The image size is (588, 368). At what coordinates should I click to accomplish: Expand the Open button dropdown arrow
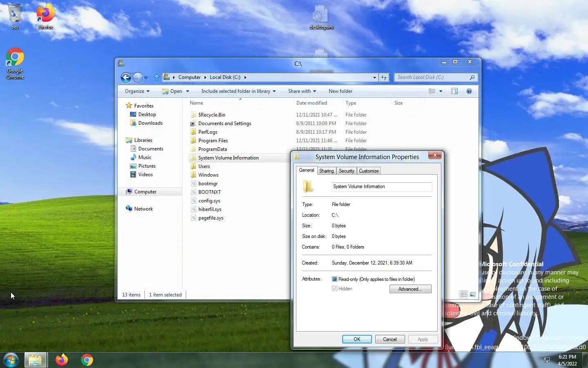187,91
